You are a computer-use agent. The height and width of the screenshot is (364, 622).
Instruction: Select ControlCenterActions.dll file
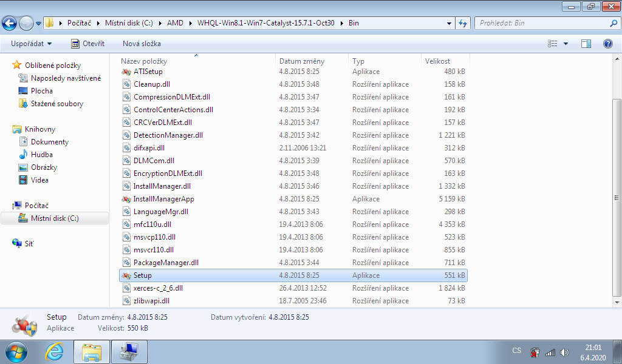[173, 110]
